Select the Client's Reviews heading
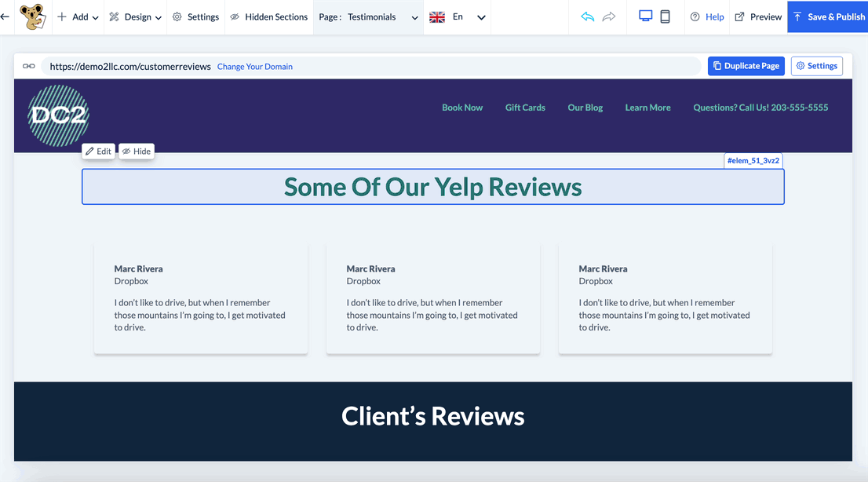The height and width of the screenshot is (482, 868). click(x=433, y=416)
